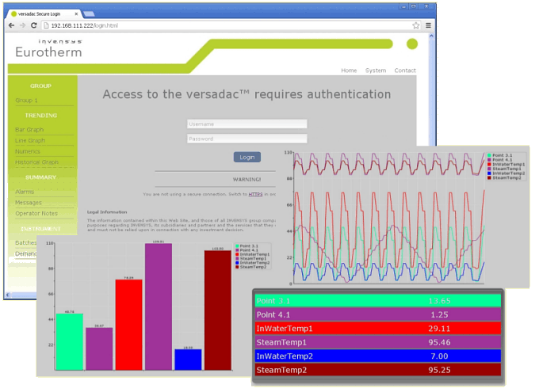Click InWaterTemp1 swatch in line graph legend
539x392 pixels.
pos(489,165)
